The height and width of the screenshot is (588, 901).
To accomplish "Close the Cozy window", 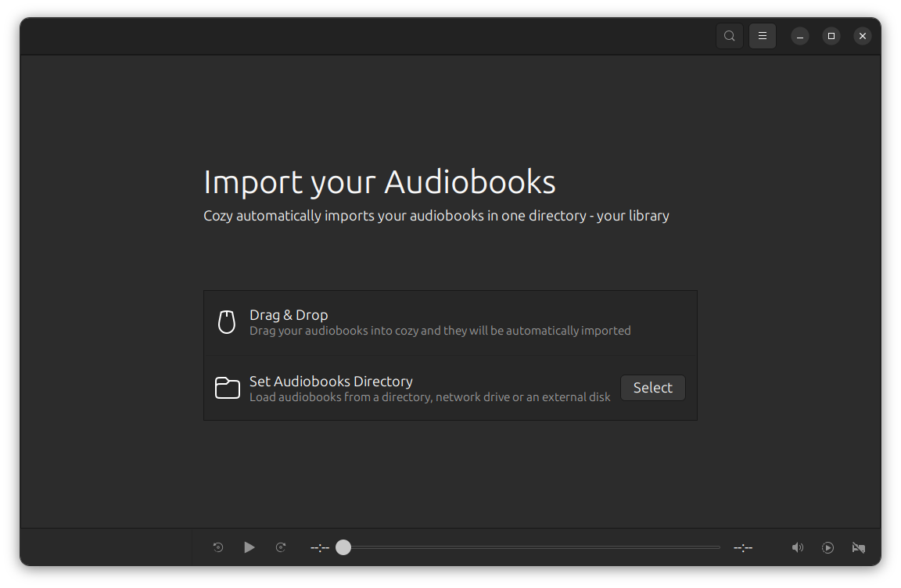I will [863, 36].
